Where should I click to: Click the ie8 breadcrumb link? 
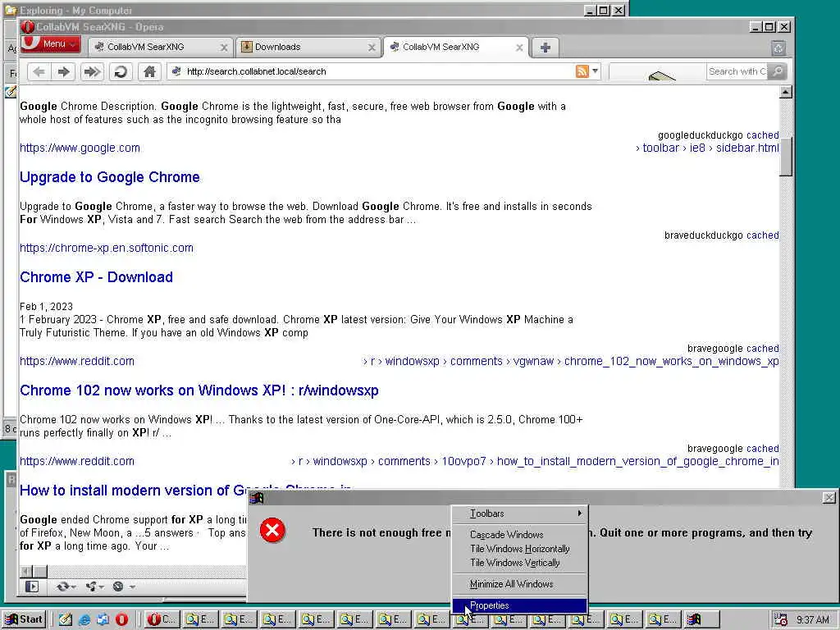point(697,148)
